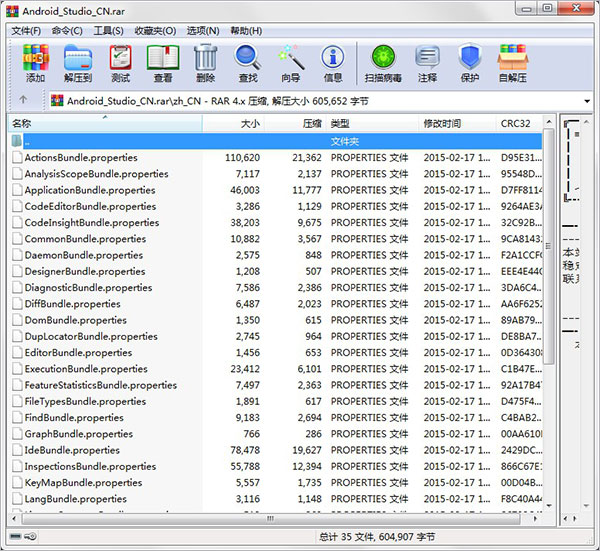Open the 帮助(H) menu
The image size is (600, 551).
[246, 31]
